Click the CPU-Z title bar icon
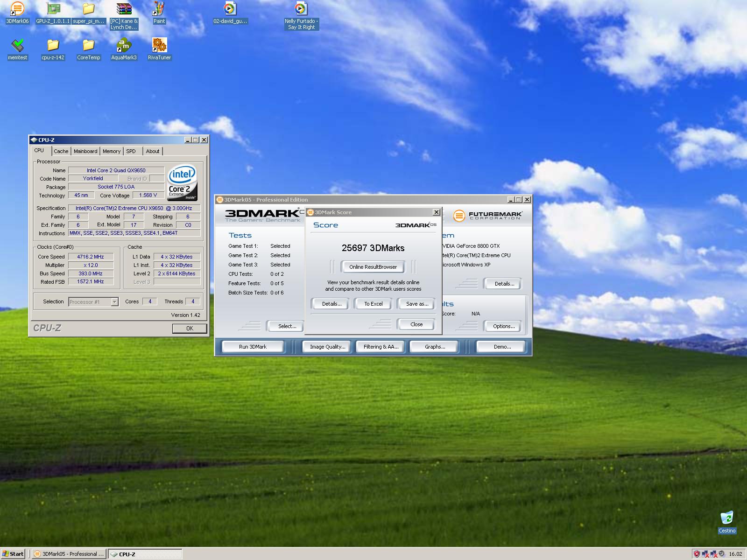Screen dimensions: 747x560 tap(34, 140)
